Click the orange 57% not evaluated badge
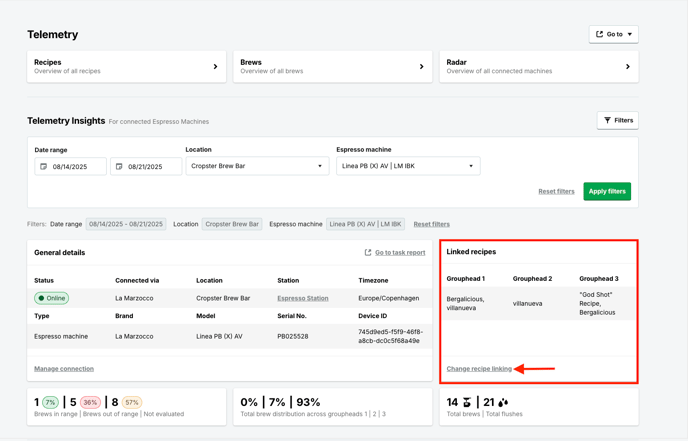688x441 pixels. click(x=132, y=402)
